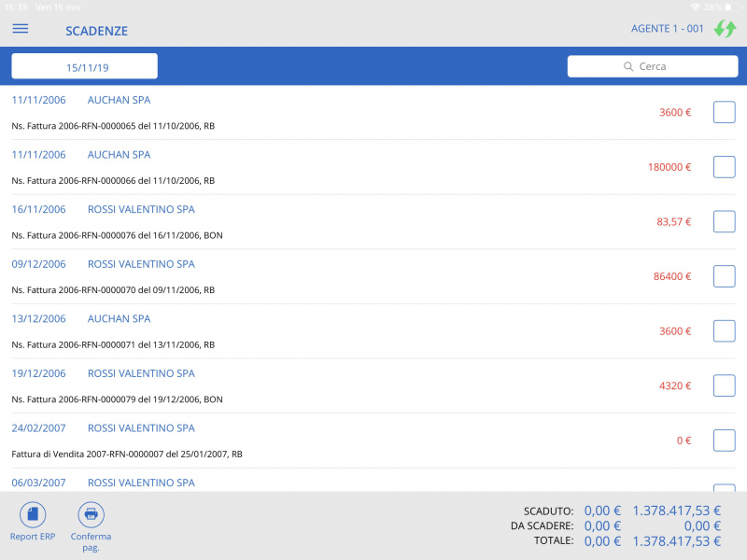This screenshot has height=560, width=747.
Task: Enable checkbox for the 86400 € invoice
Action: coord(724,276)
